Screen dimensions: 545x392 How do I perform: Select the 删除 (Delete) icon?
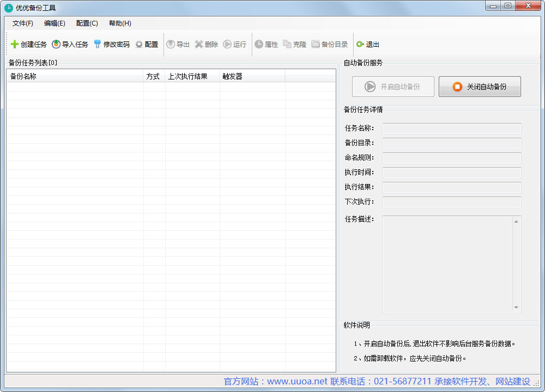pos(207,44)
